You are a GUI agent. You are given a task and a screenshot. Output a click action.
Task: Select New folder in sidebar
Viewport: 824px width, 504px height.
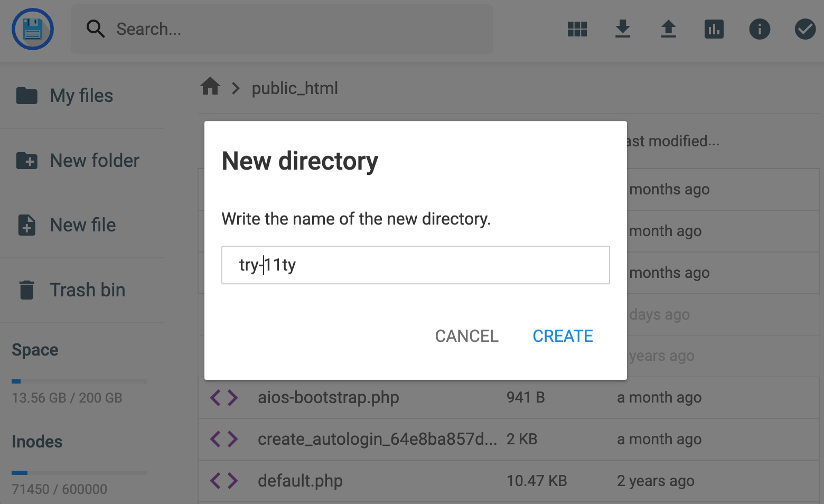[94, 161]
